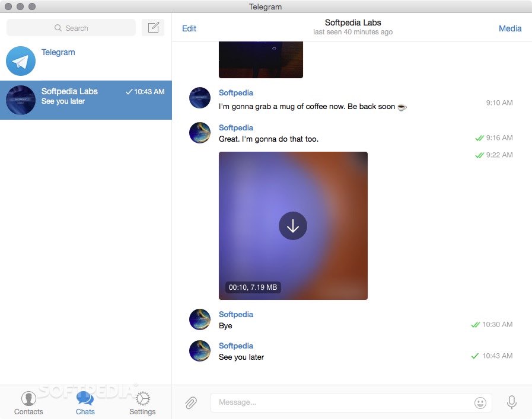This screenshot has height=419, width=532.
Task: Click the Softpedia sender name above 'See you later'
Action: tap(235, 346)
